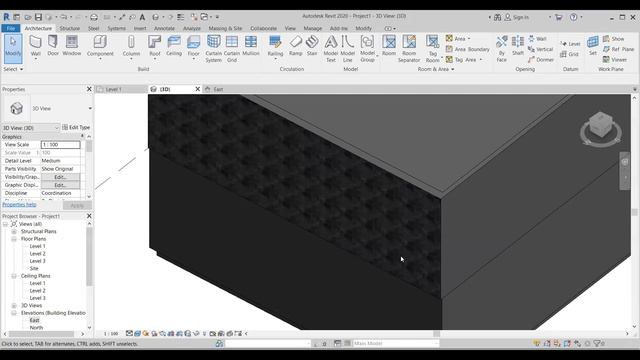The width and height of the screenshot is (640, 360).
Task: Click the Area Boundary tool
Action: pos(468,49)
